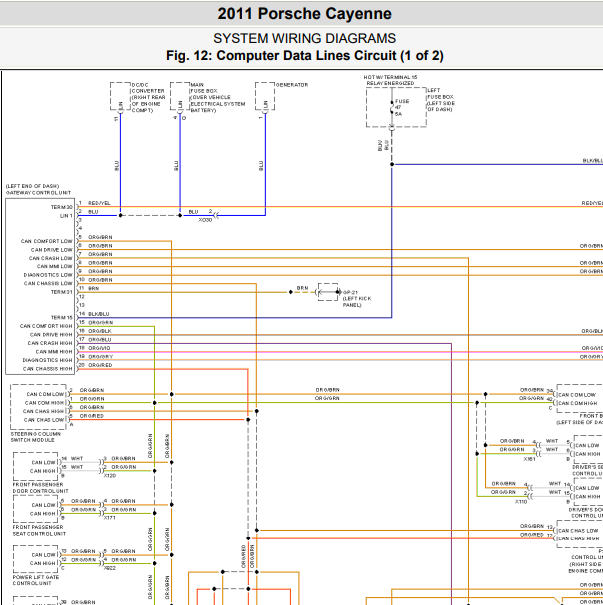Select the "LEFT FUSE BOX" label
This screenshot has width=603, height=605.
pos(440,94)
